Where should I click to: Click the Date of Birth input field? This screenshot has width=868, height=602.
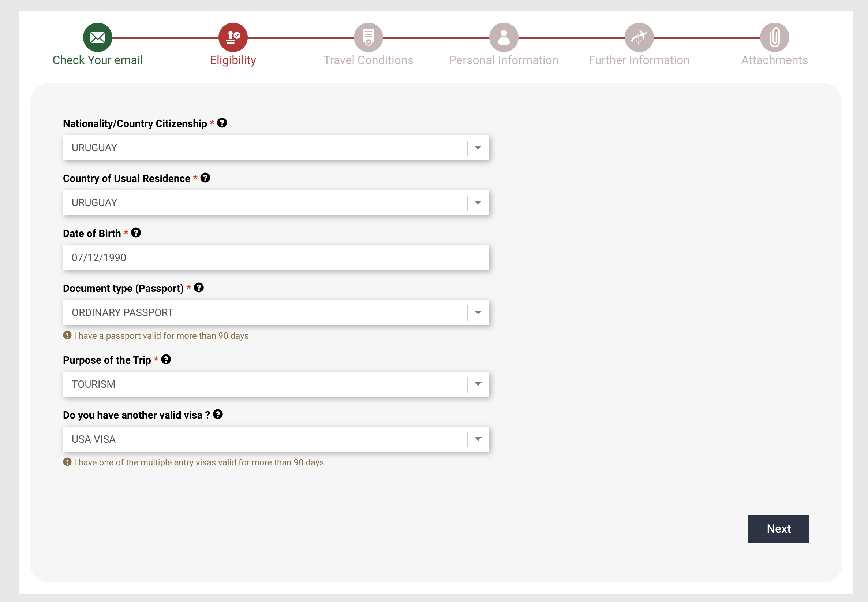coord(276,258)
